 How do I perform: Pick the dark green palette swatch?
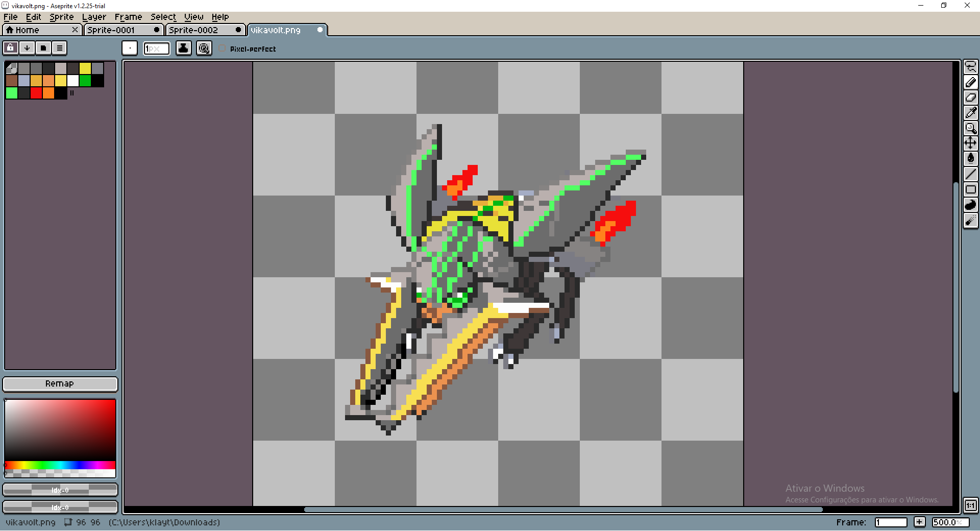coord(85,81)
